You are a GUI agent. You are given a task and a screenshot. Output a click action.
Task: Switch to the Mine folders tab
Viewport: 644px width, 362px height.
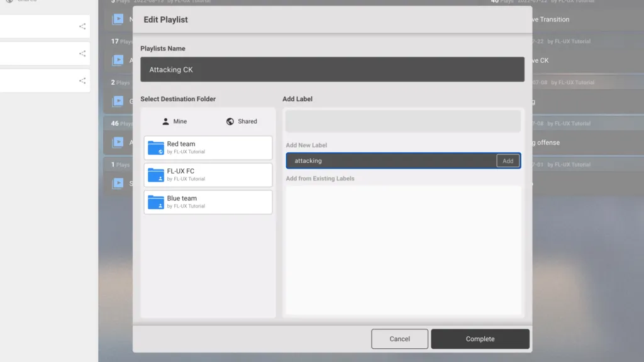coord(175,121)
